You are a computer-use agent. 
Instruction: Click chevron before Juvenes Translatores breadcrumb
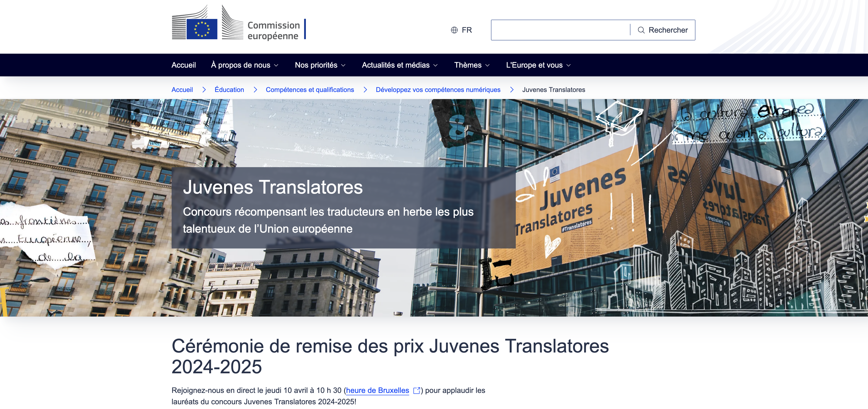tap(512, 90)
